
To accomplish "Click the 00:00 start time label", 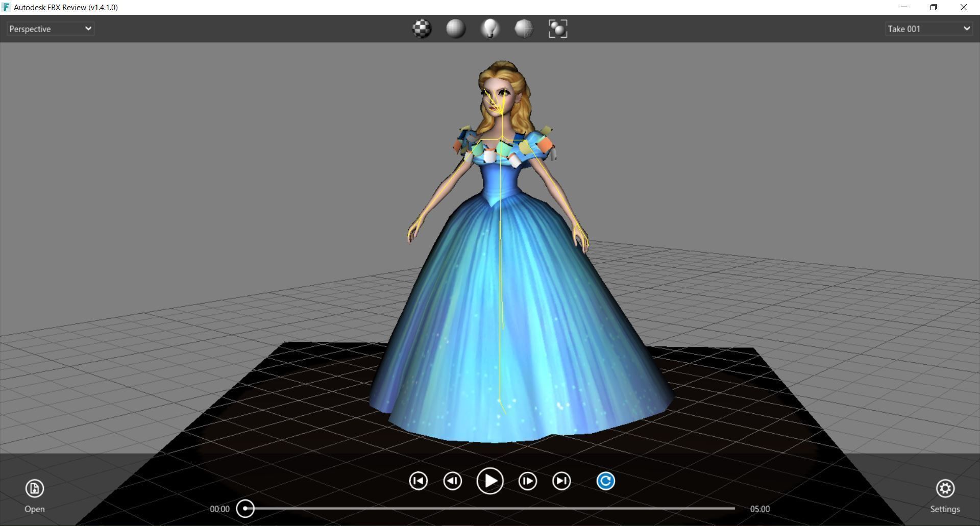I will coord(219,509).
